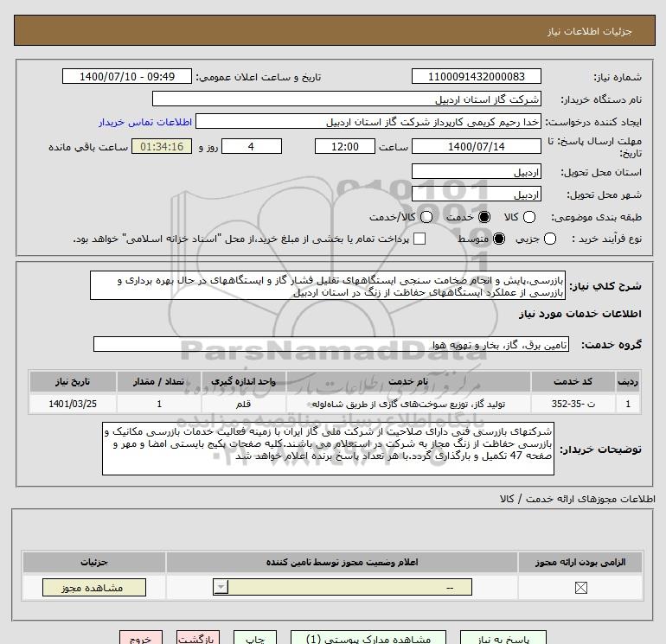Click the remaining days field showing 4
The height and width of the screenshot is (644, 666).
(x=252, y=146)
